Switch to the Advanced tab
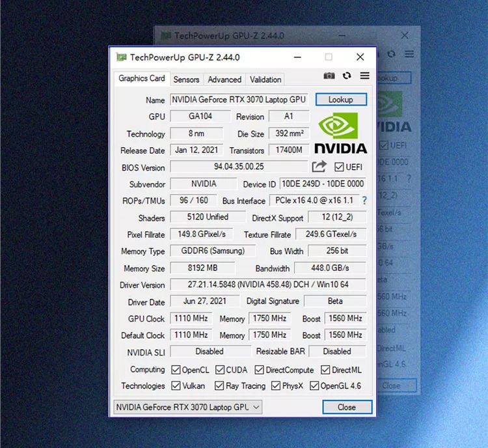This screenshot has width=488, height=448. click(224, 79)
